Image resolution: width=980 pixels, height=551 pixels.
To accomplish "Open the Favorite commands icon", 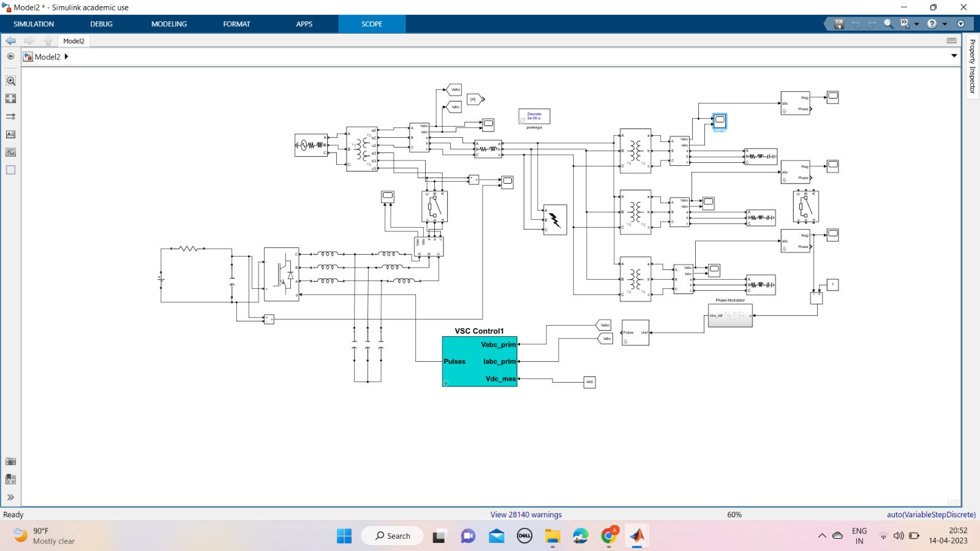I will click(x=905, y=24).
